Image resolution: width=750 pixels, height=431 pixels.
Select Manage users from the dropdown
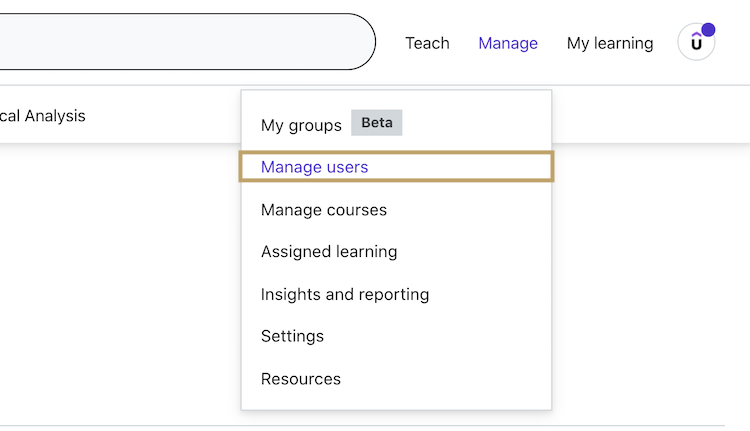(315, 167)
